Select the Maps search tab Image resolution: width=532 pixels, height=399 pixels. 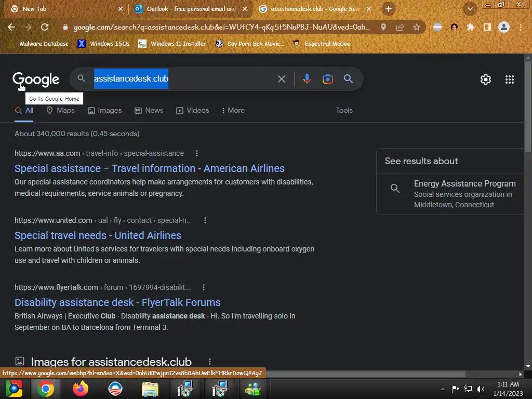pyautogui.click(x=60, y=111)
